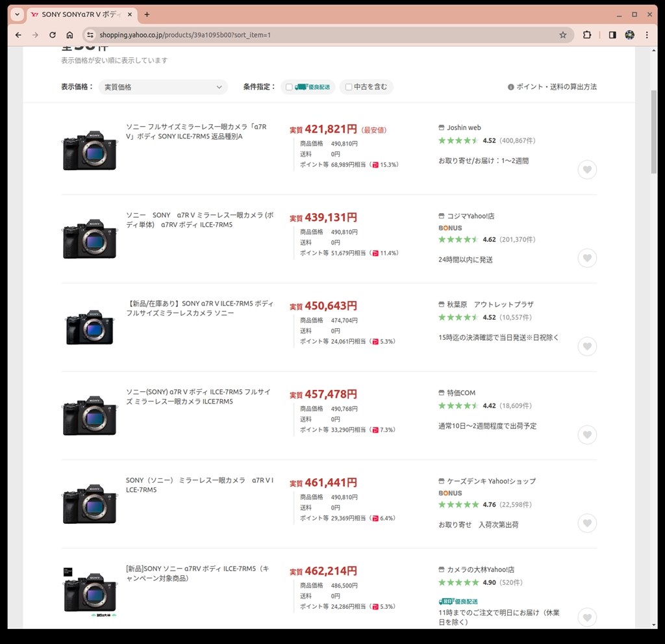Open カメラの大林 4.90 rating reviews
Screen dimensions: 665x644
coord(481,582)
